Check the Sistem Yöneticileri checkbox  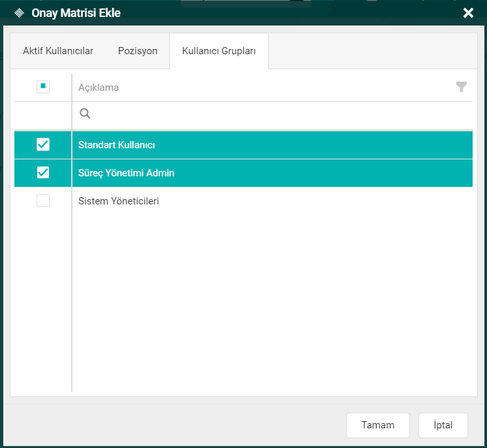pos(43,201)
